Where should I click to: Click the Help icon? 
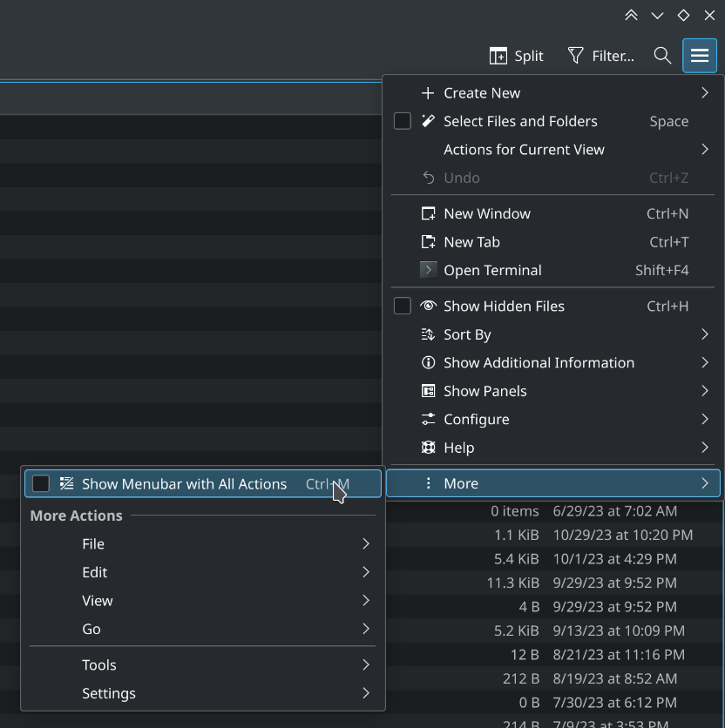pyautogui.click(x=428, y=448)
